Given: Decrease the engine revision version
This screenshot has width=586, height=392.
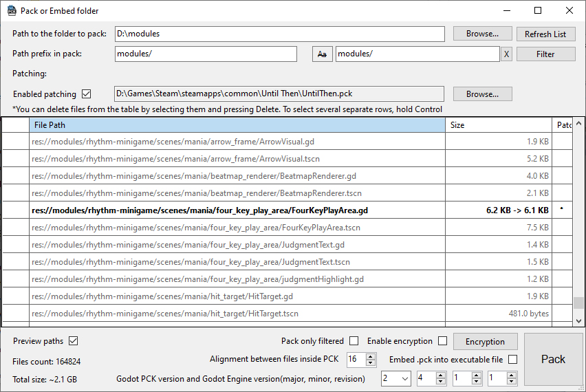Looking at the screenshot, I should pyautogui.click(x=511, y=382).
